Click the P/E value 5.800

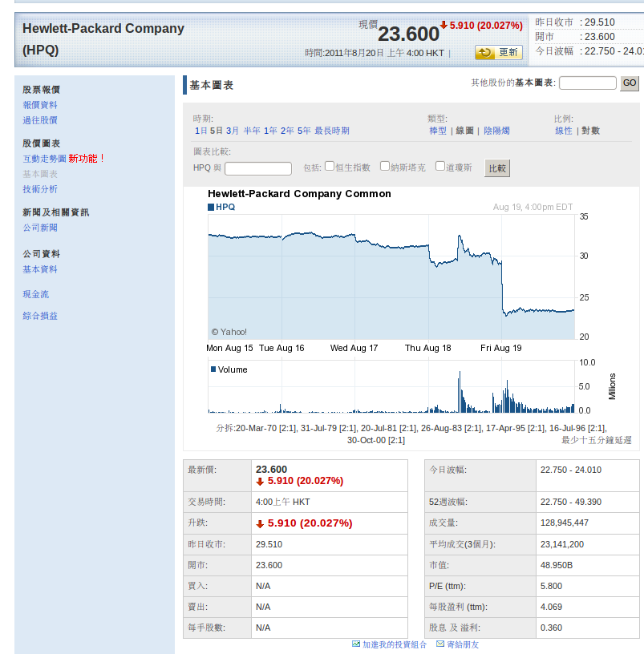[x=551, y=587]
